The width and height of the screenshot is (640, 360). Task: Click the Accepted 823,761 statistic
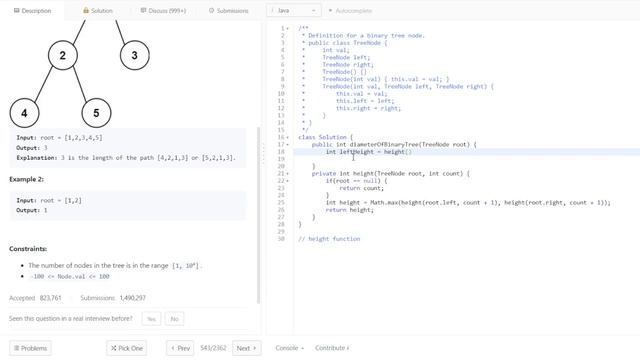[35, 298]
